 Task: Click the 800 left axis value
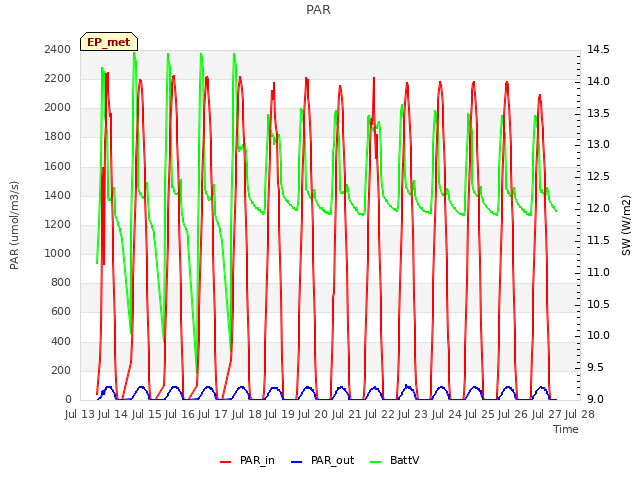(61, 283)
